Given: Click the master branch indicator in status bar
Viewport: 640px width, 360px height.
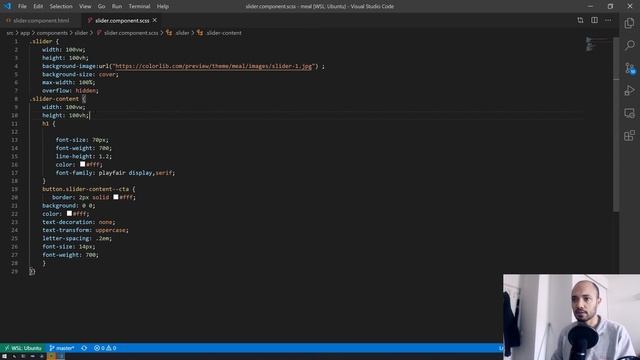Looking at the screenshot, I should pyautogui.click(x=62, y=348).
